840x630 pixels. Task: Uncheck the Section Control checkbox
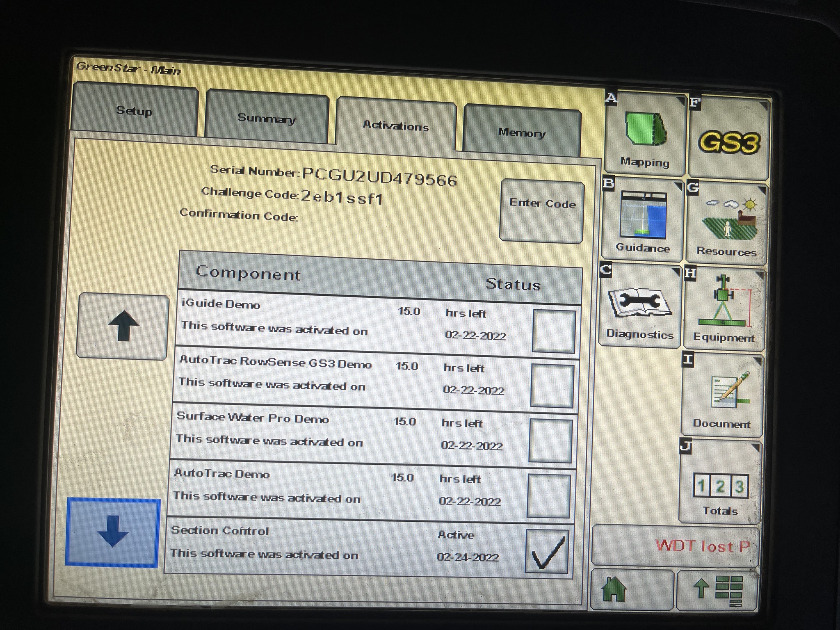coord(547,551)
